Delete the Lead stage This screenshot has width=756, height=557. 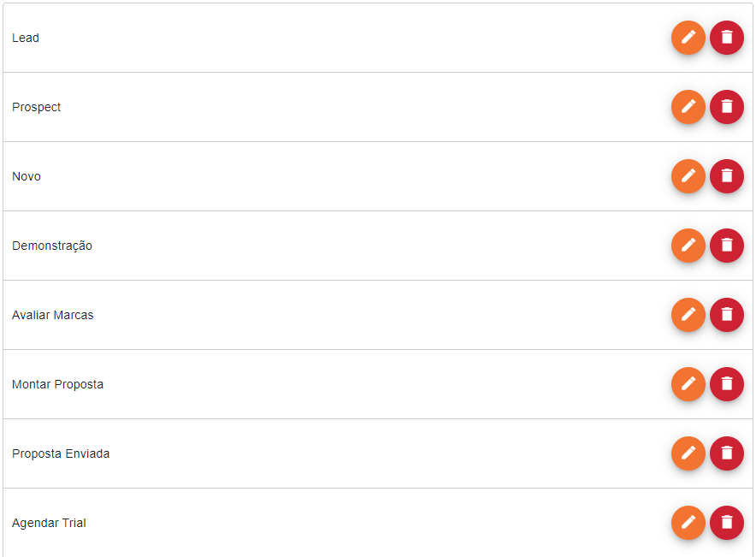click(x=727, y=38)
